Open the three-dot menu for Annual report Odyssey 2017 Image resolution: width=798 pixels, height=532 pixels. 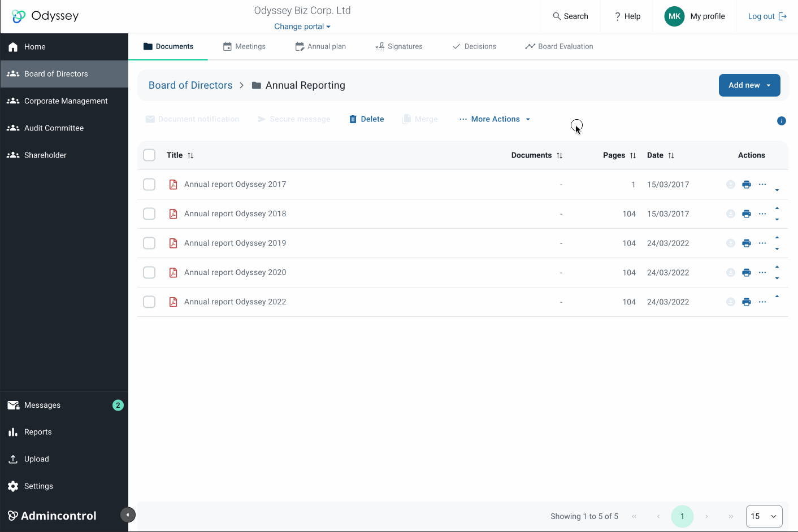tap(762, 185)
